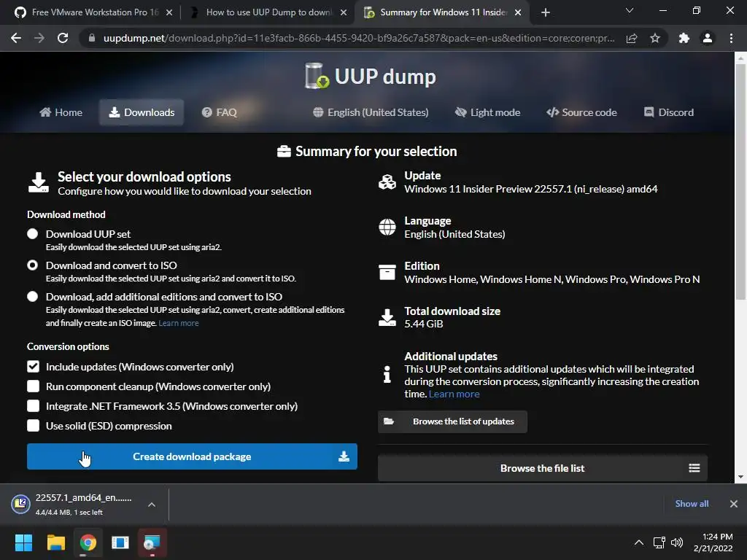Close the Free VMware Workstation tab
The width and height of the screenshot is (747, 560).
click(169, 12)
